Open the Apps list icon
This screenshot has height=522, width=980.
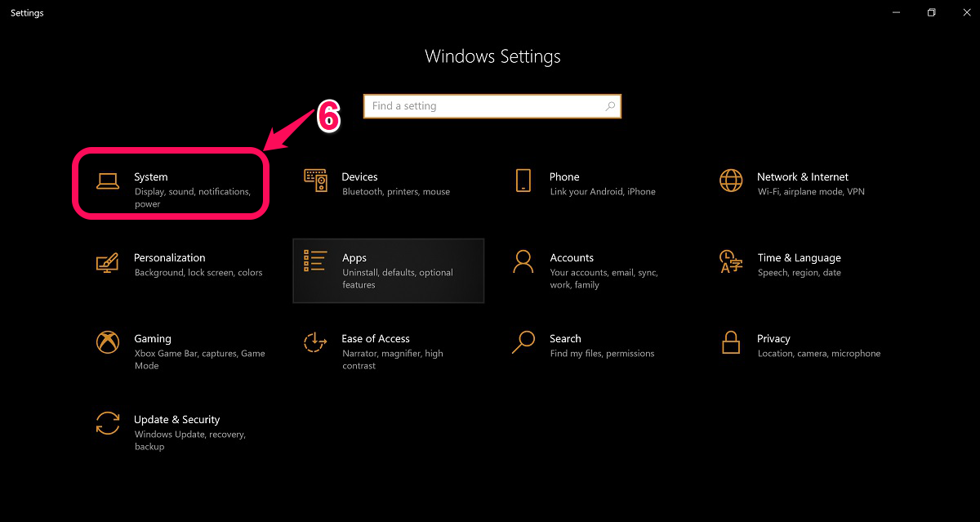tap(315, 261)
